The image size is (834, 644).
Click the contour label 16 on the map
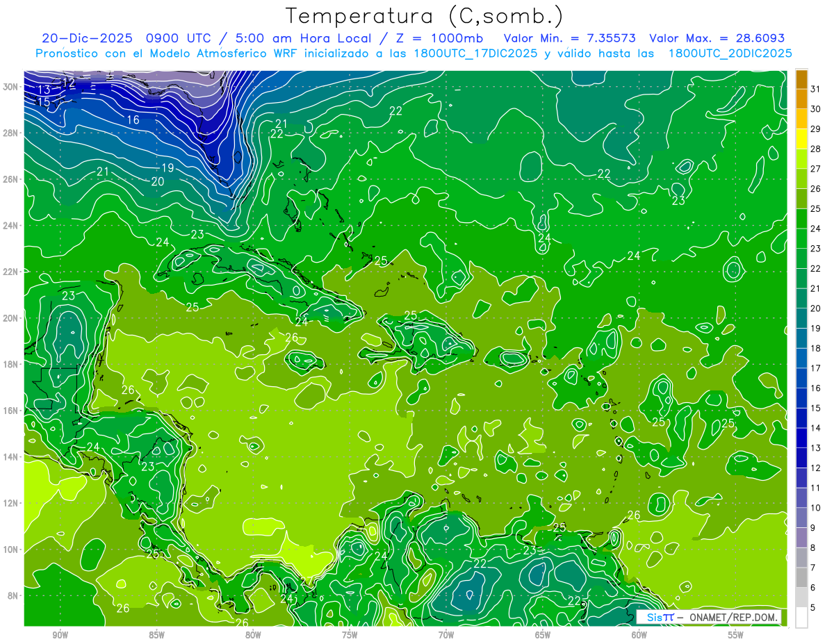tap(133, 120)
